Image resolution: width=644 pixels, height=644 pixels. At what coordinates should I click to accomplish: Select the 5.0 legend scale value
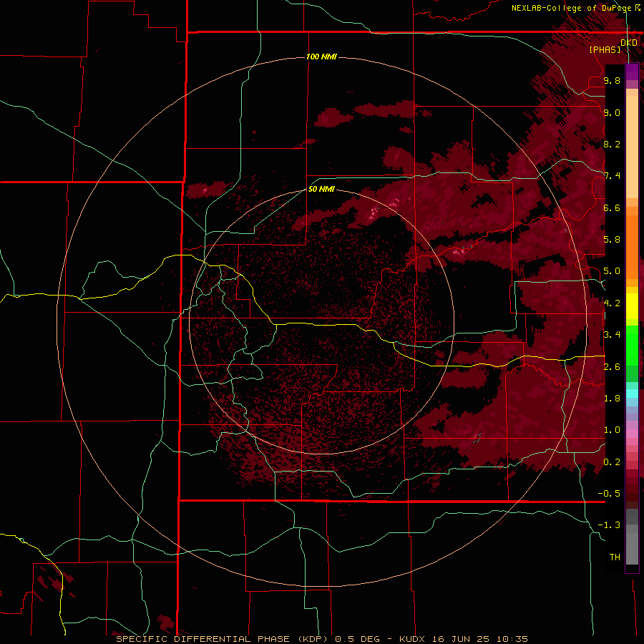(x=612, y=271)
